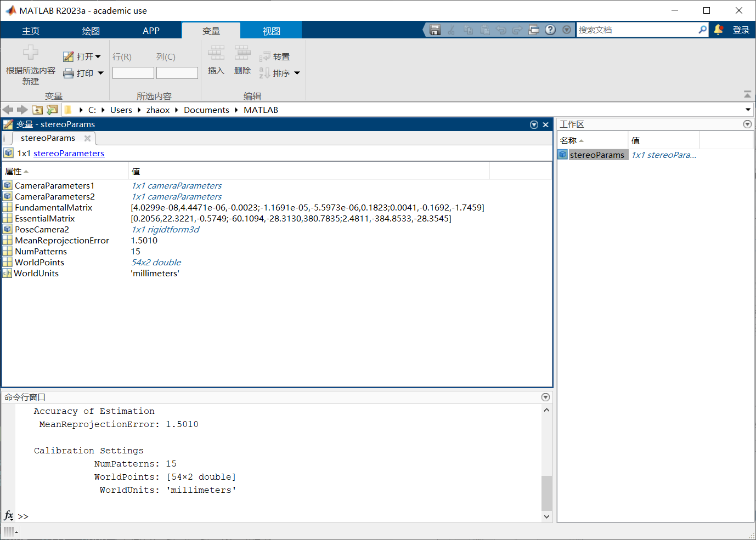Viewport: 756px width, 540px height.
Task: Click the up one folder level icon
Action: click(37, 110)
